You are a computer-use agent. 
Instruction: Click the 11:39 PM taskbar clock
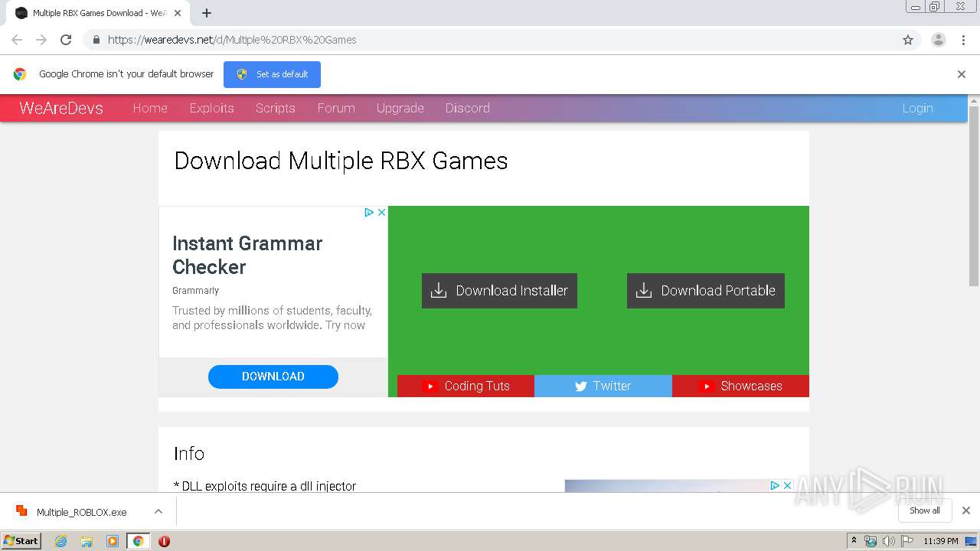941,541
